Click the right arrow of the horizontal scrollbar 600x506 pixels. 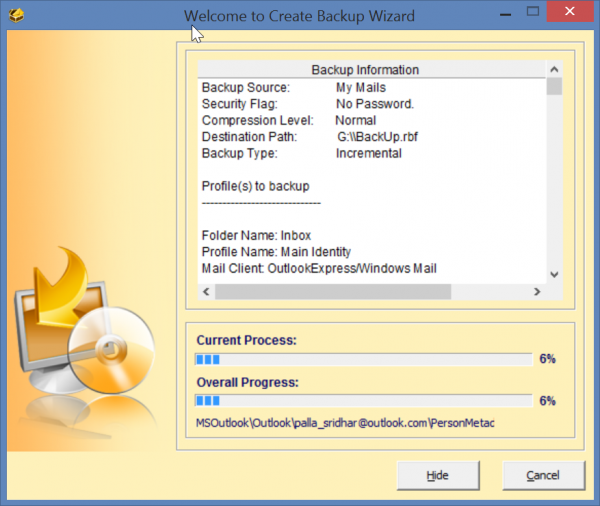pyautogui.click(x=537, y=292)
